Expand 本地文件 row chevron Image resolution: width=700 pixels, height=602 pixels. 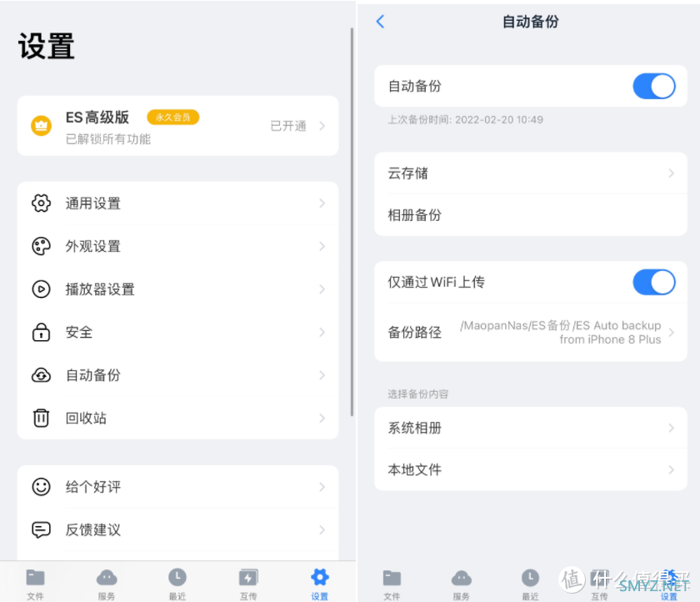point(672,469)
